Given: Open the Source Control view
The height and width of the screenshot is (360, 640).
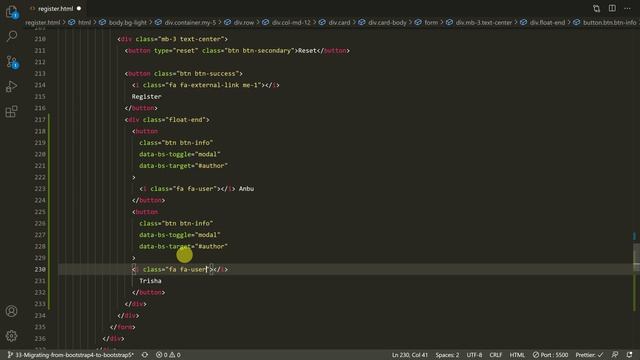Looking at the screenshot, I should [x=11, y=62].
